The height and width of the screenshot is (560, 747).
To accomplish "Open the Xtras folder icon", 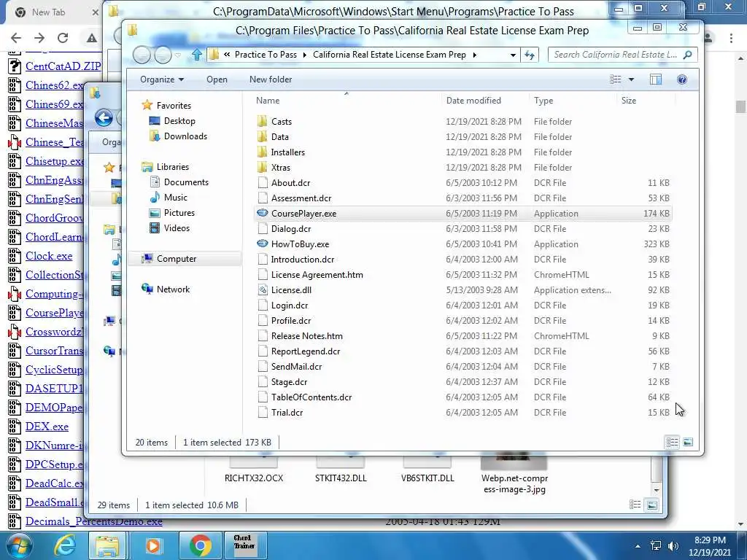I will (263, 167).
